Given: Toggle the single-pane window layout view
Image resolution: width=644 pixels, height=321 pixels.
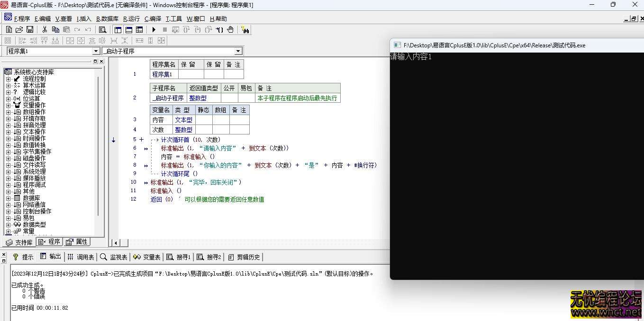Looking at the screenshot, I should 117,29.
